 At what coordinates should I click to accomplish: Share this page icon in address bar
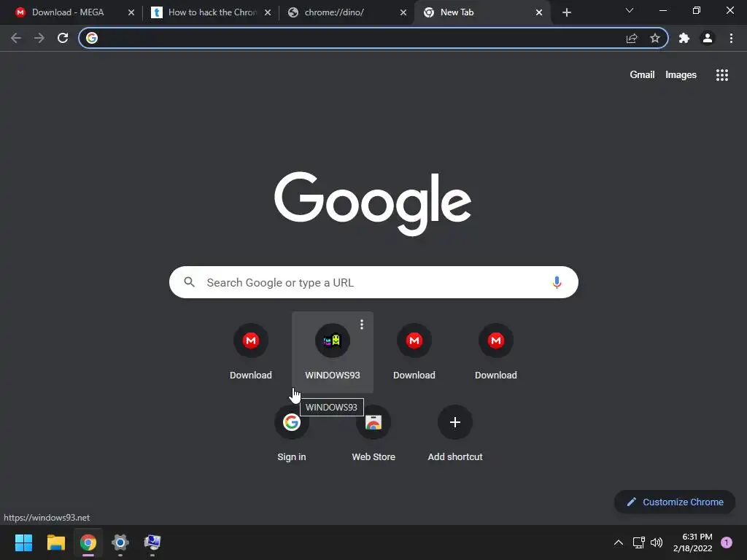coord(632,38)
